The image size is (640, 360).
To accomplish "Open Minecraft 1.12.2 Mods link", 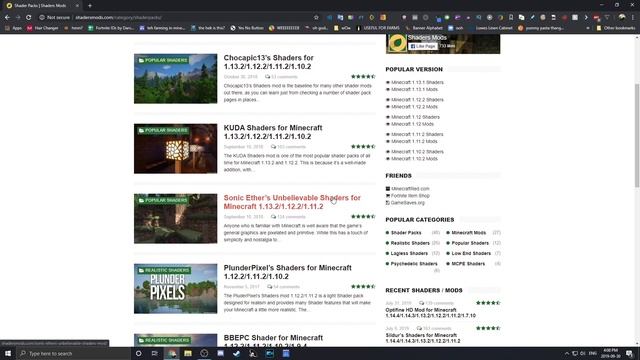I will (414, 107).
